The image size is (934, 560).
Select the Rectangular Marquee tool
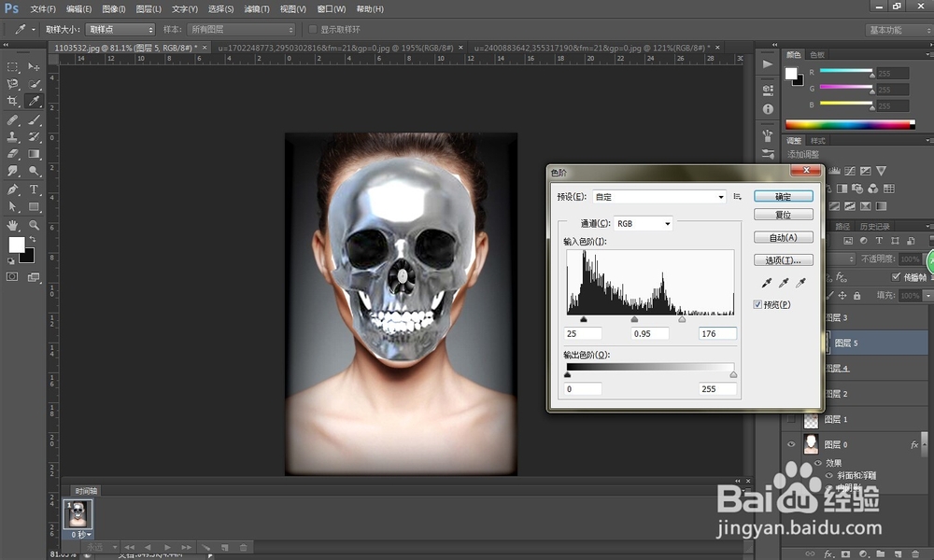point(12,66)
